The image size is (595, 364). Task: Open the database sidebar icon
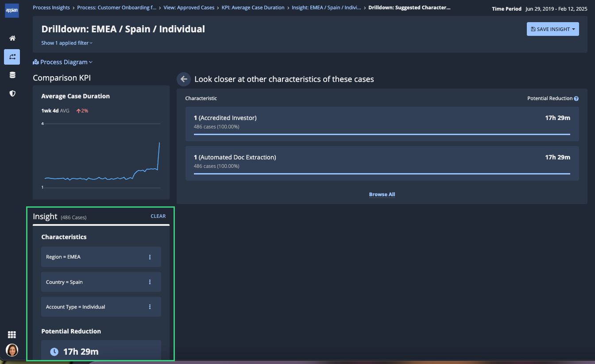(x=12, y=75)
